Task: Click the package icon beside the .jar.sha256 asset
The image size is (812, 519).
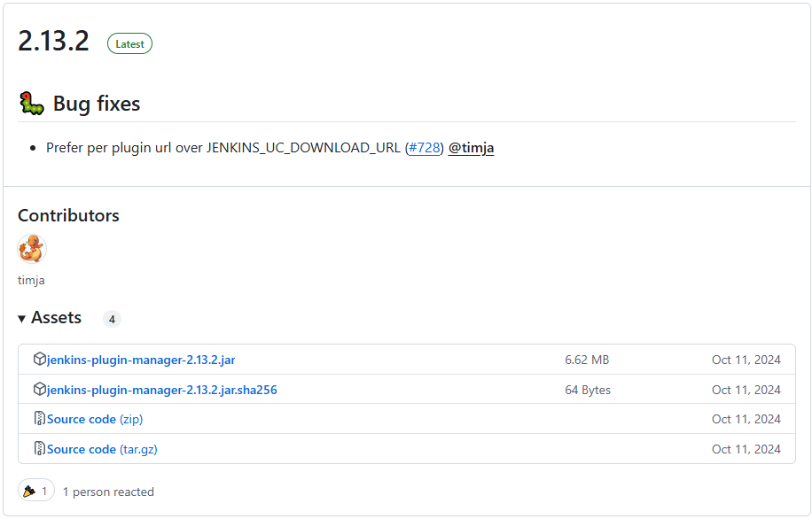Action: (x=40, y=389)
